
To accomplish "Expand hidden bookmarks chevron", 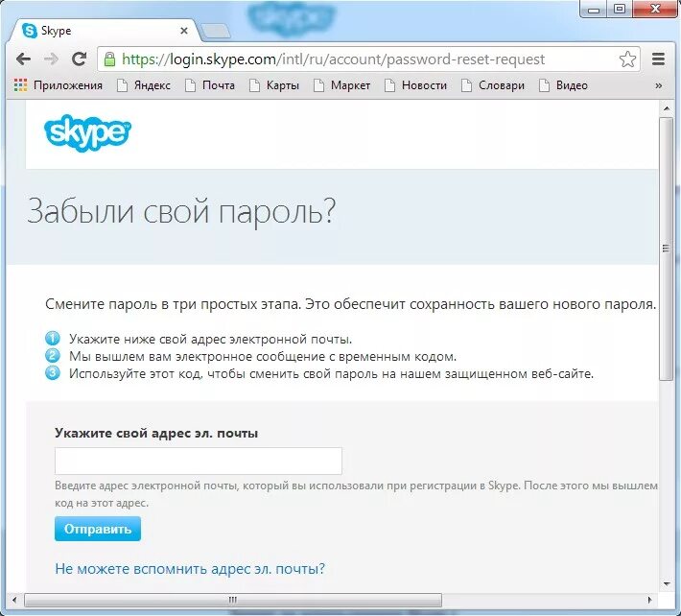I will pyautogui.click(x=658, y=85).
